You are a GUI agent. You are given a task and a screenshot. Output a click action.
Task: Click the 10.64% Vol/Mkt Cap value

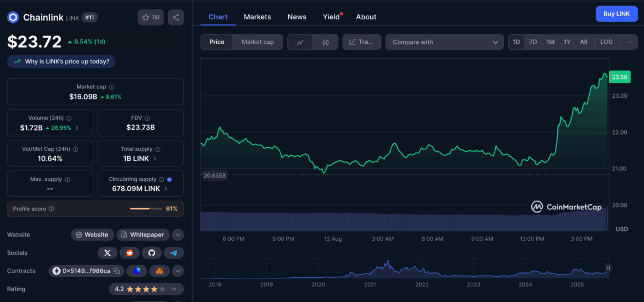pyautogui.click(x=50, y=159)
